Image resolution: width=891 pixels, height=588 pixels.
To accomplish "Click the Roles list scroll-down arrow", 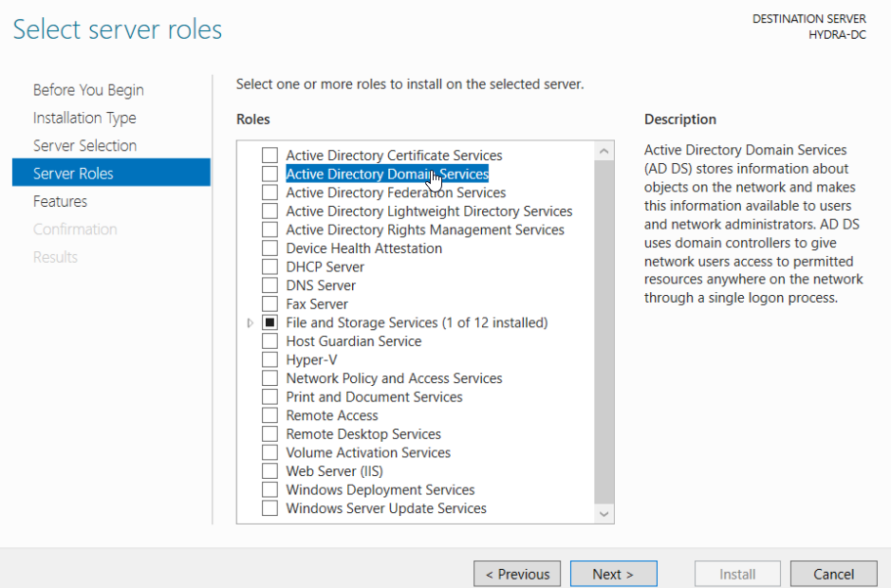I will (603, 514).
